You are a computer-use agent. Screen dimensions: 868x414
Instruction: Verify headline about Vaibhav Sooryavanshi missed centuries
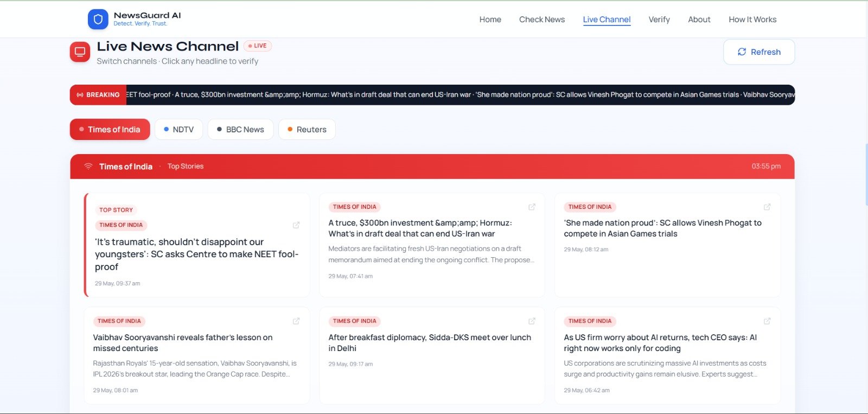[x=183, y=343]
